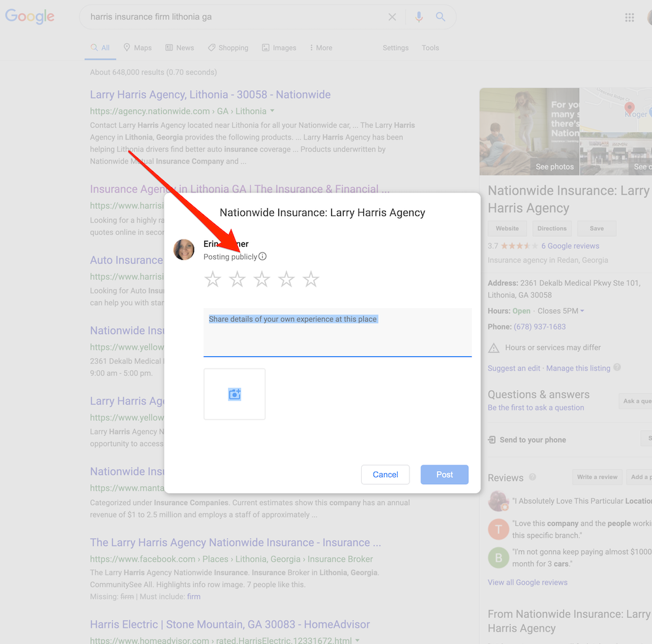Screen dimensions: 652x644
Task: Click Suggest an edit link
Action: pos(514,368)
